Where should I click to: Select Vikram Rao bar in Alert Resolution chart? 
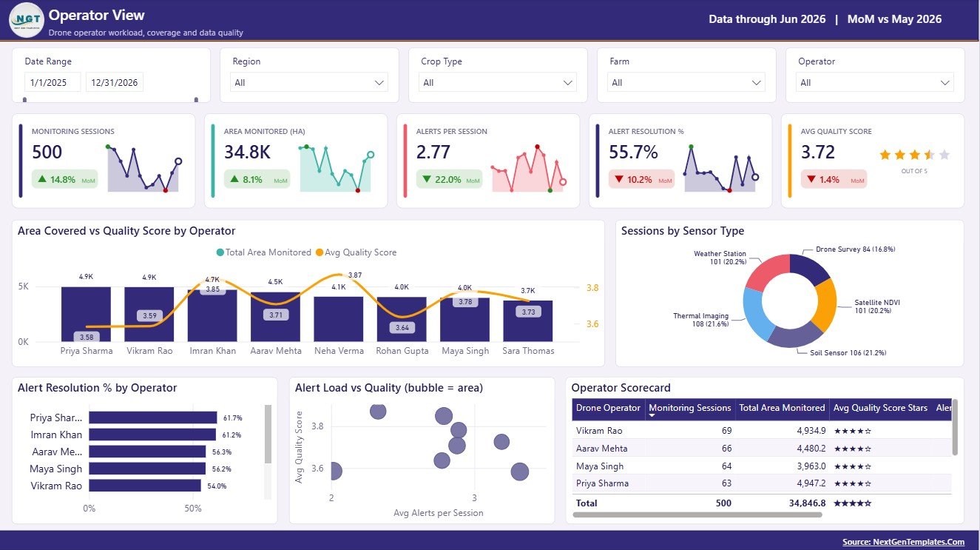pos(145,486)
